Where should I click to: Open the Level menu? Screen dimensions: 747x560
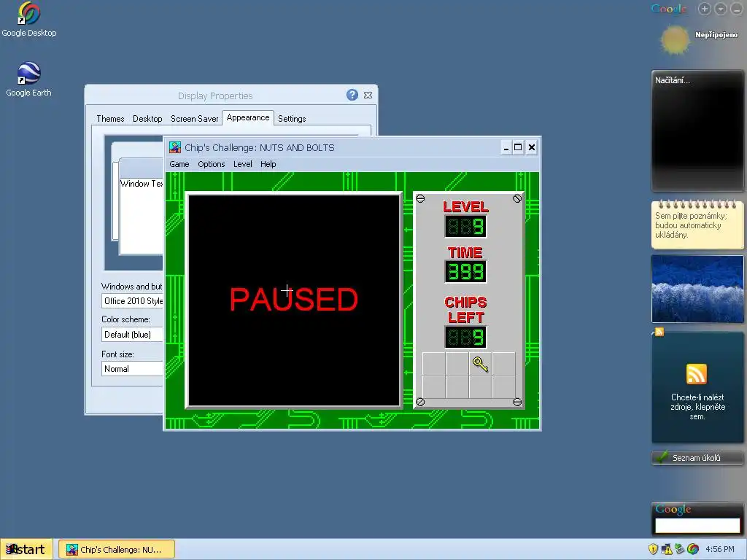(x=242, y=164)
